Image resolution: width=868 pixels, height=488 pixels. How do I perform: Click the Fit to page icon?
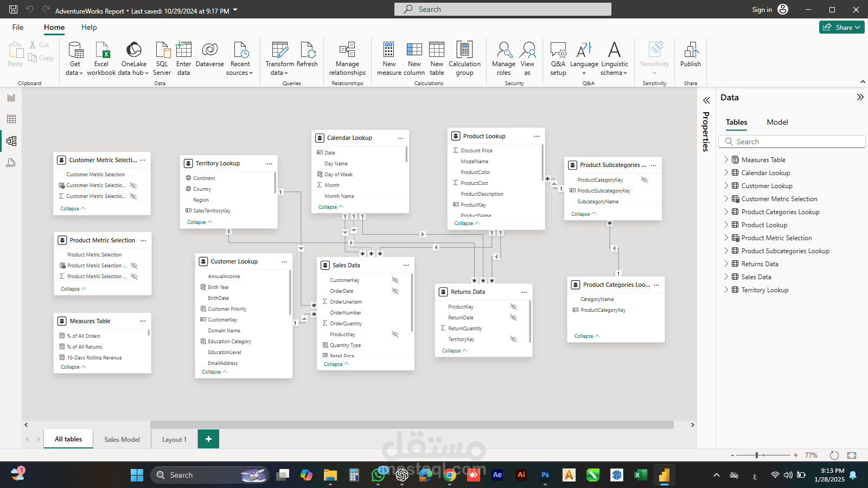click(852, 455)
